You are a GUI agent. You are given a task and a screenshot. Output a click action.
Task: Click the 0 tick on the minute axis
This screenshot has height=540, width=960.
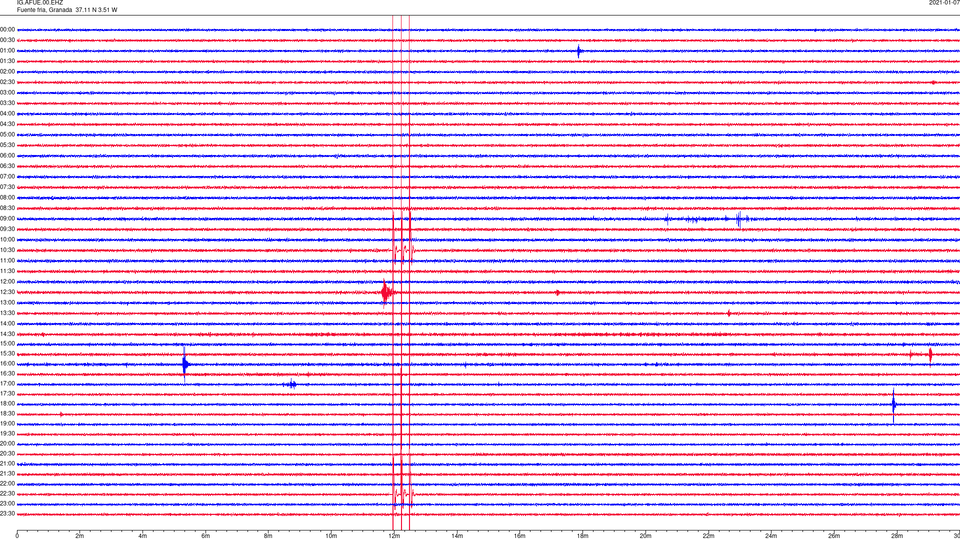point(17,536)
